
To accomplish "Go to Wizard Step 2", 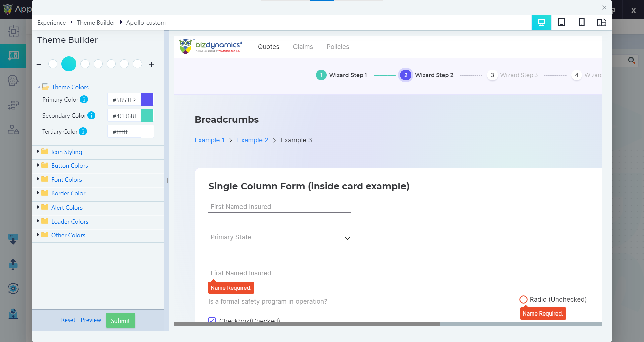I will coord(426,75).
